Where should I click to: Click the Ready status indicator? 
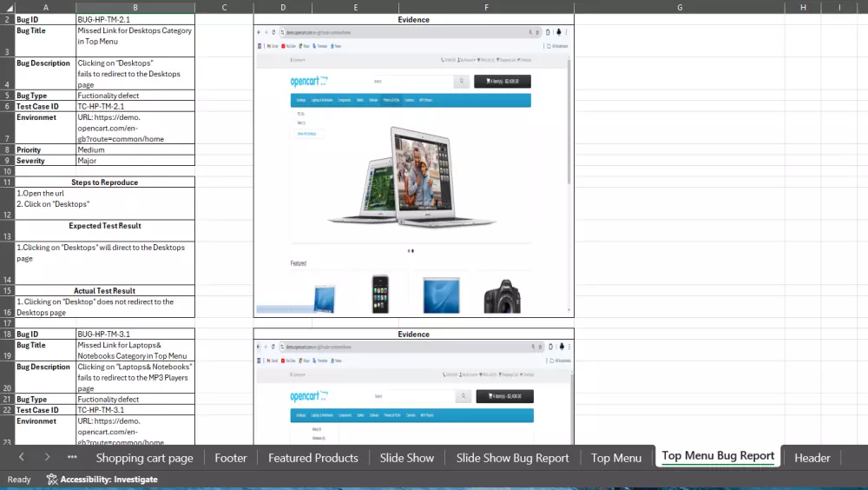(19, 480)
